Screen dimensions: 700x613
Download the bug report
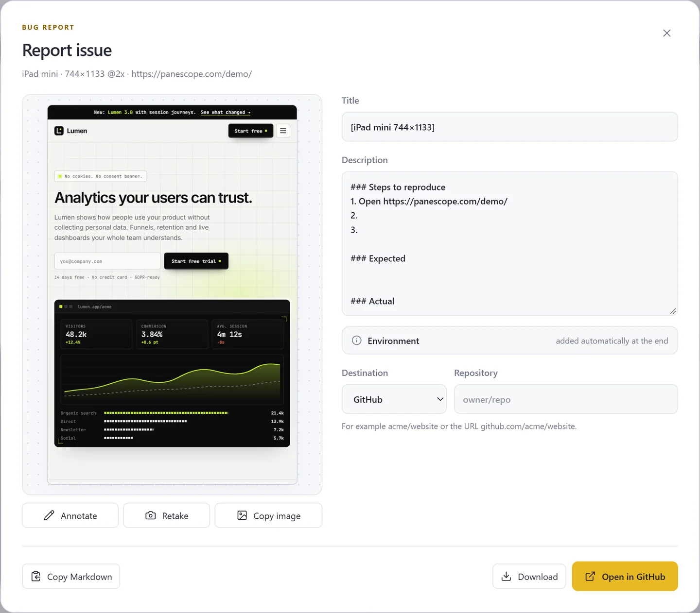[x=529, y=577]
